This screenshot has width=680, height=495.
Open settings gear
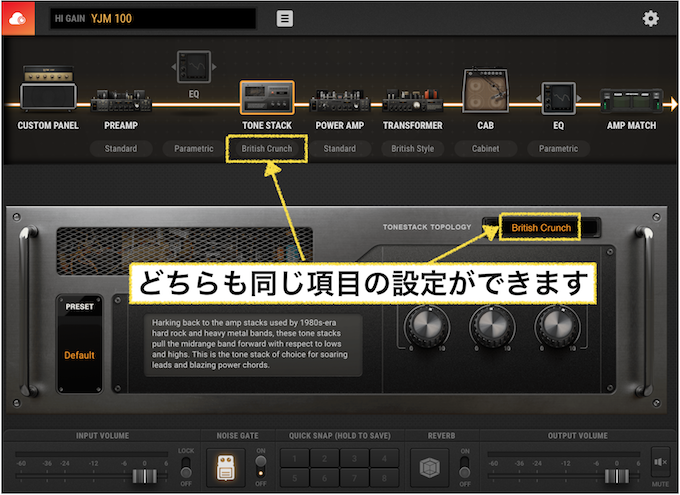tap(651, 19)
